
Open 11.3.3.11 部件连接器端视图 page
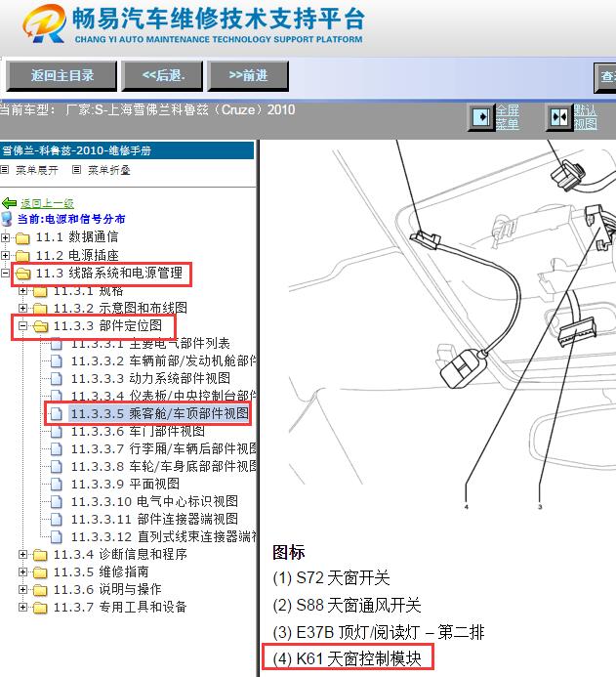pyautogui.click(x=154, y=519)
